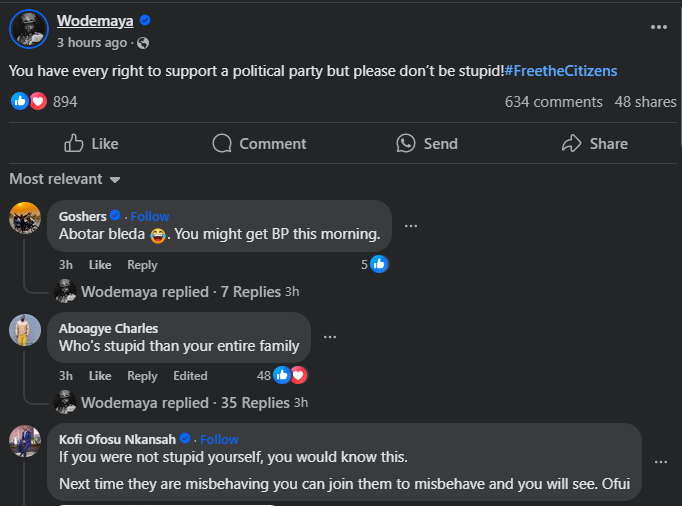This screenshot has height=506, width=682.
Task: Open options on Kofi Ofosu Nkansah's comment
Action: click(x=660, y=462)
